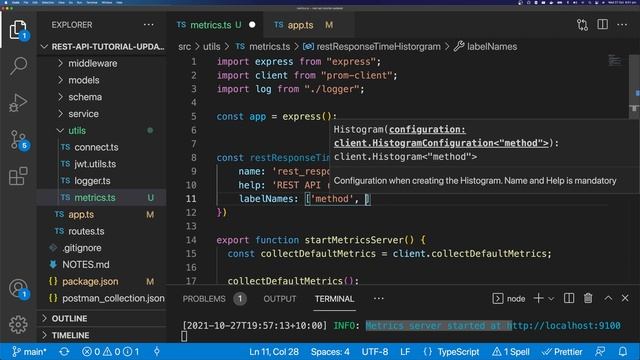The width and height of the screenshot is (640, 360).
Task: Open the Run and Debug view
Action: point(18,102)
